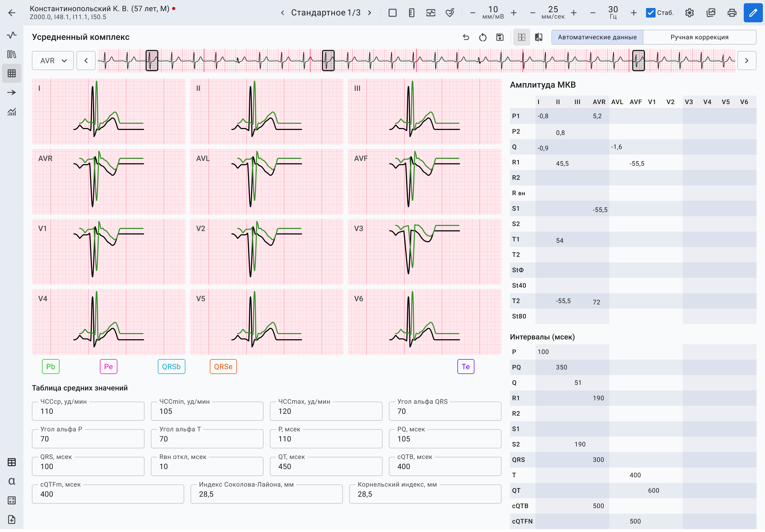Image resolution: width=765 pixels, height=532 pixels.
Task: Switch to Ручная коррекция tab
Action: tap(699, 37)
